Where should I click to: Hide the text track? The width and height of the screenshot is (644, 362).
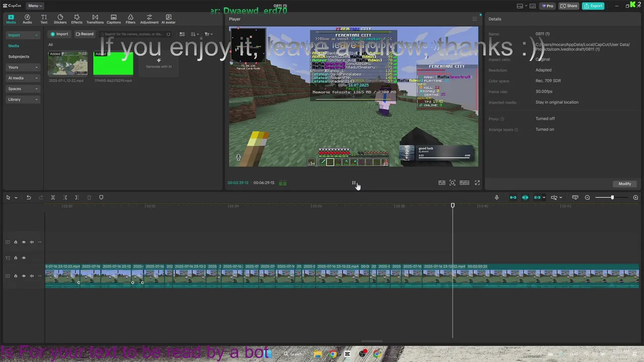[x=24, y=258]
